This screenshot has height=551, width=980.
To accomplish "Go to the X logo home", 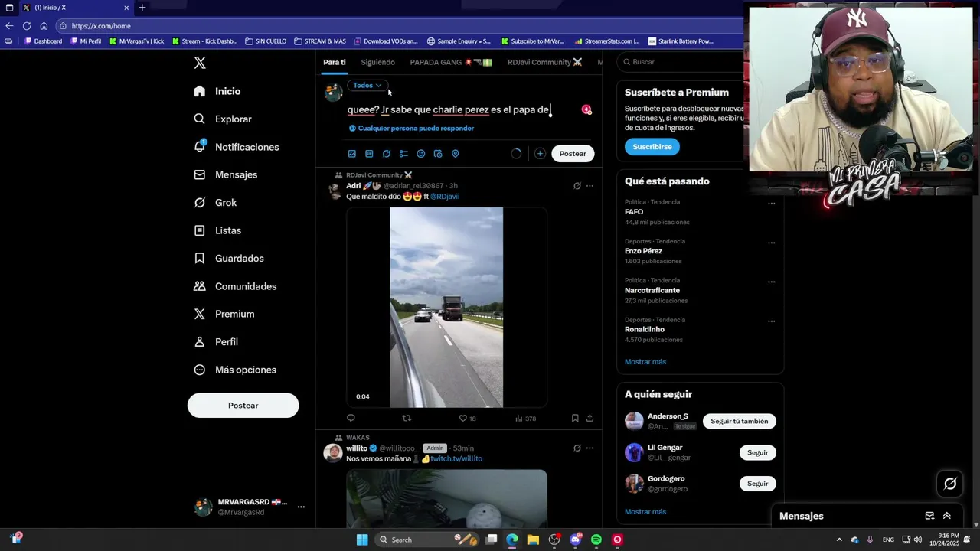I will [x=200, y=64].
